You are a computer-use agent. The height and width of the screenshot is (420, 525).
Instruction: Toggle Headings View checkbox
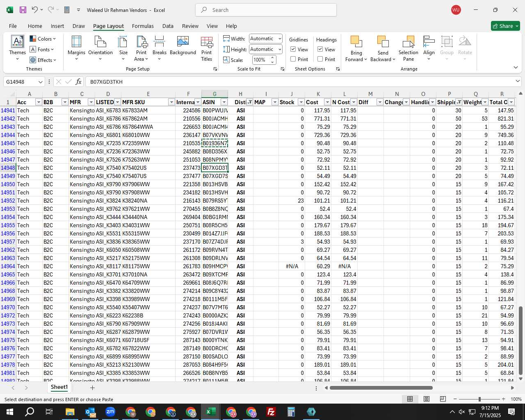pos(320,49)
